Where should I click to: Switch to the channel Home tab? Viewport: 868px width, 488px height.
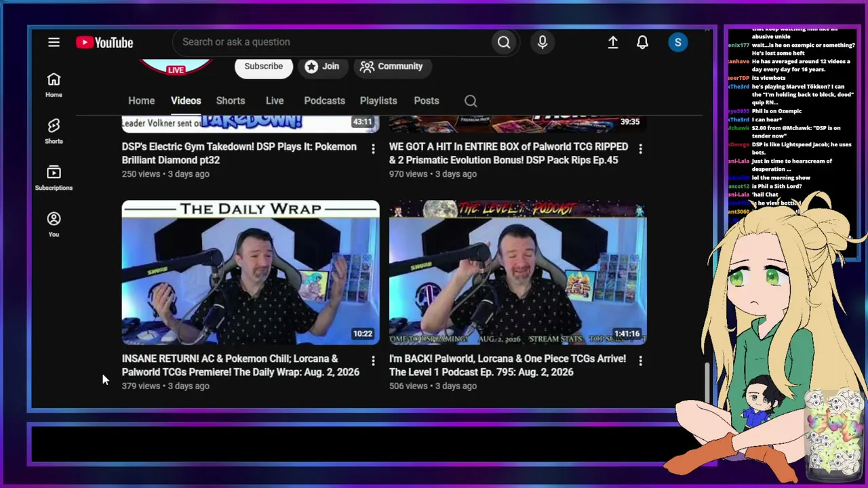[142, 100]
